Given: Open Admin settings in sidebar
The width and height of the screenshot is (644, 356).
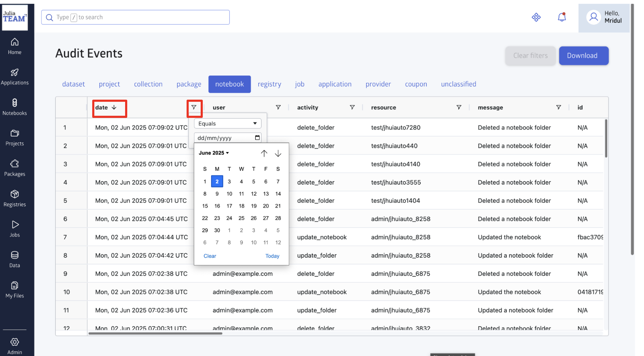Looking at the screenshot, I should click(x=15, y=346).
